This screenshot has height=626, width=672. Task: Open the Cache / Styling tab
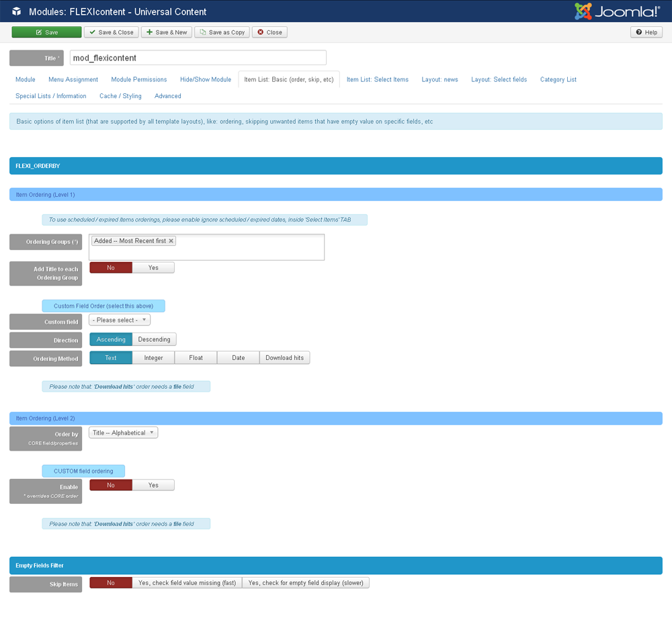tap(120, 96)
